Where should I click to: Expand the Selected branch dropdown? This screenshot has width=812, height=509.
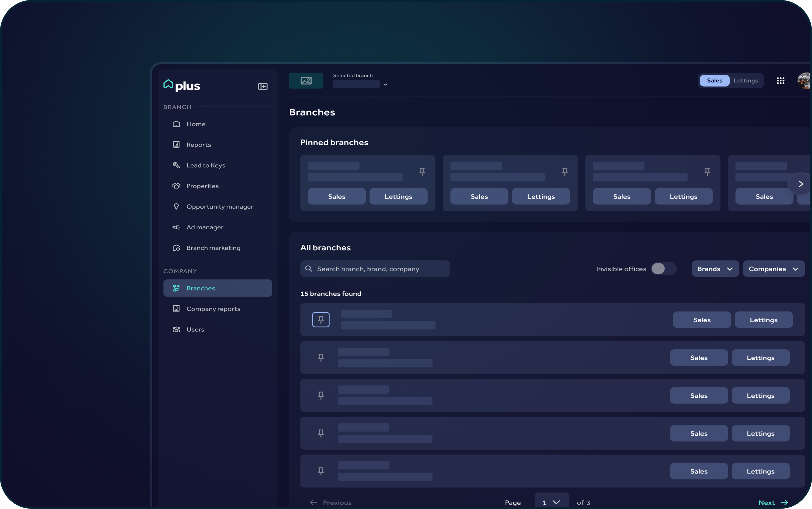pyautogui.click(x=385, y=84)
